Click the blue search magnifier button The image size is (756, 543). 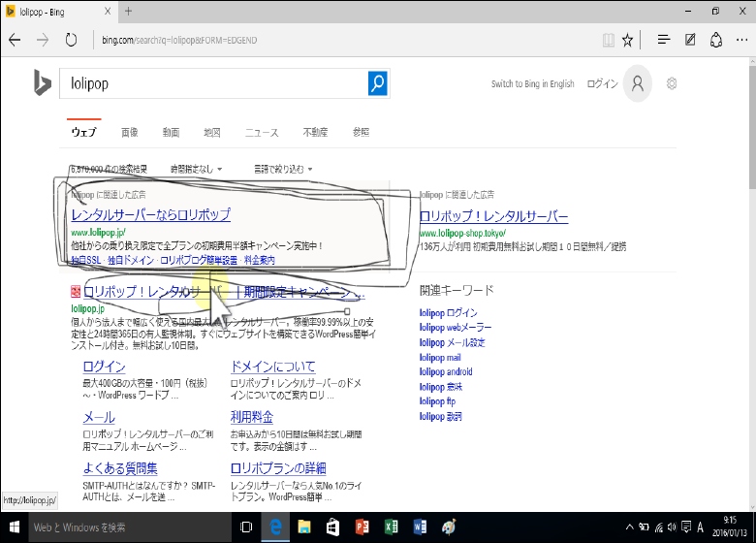[x=378, y=83]
